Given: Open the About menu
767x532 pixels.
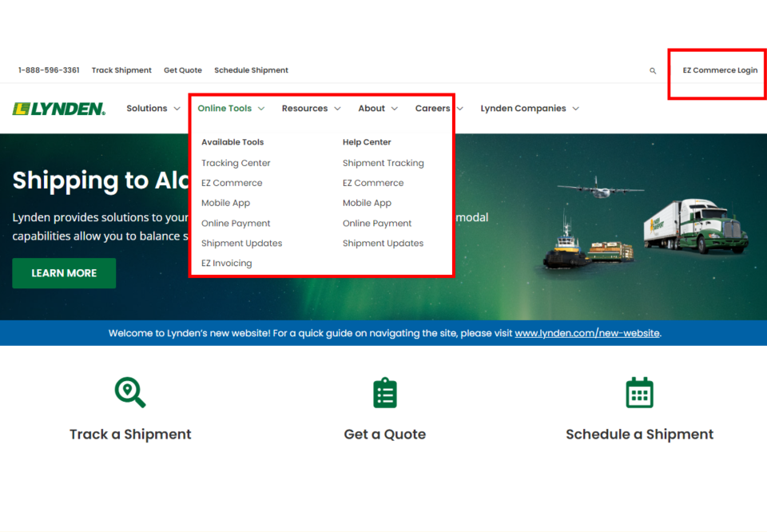Looking at the screenshot, I should pyautogui.click(x=372, y=109).
